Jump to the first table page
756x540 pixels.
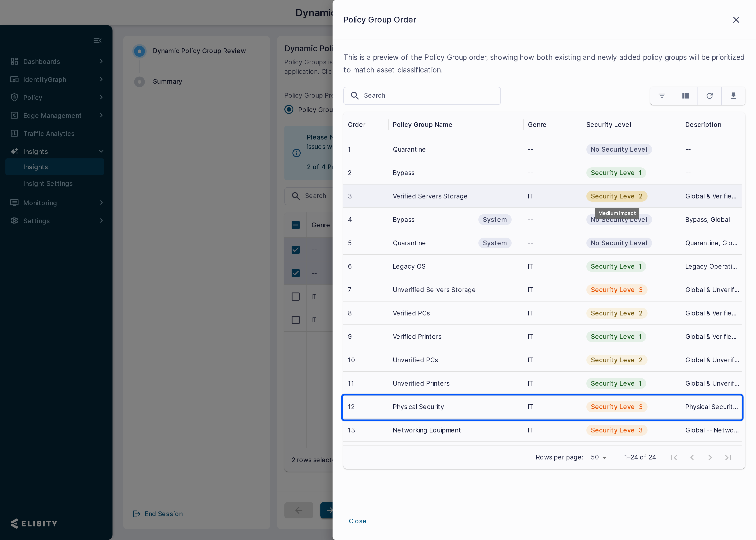point(674,457)
